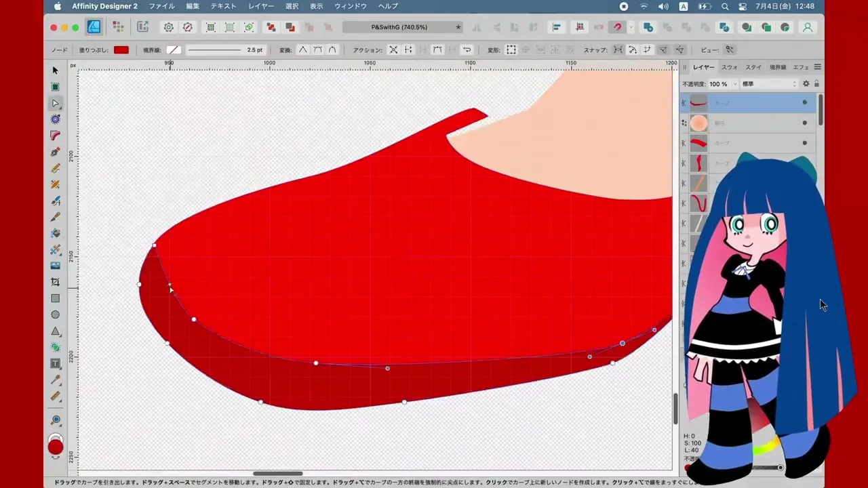Open the 標準 blend mode dropdown

pos(769,84)
